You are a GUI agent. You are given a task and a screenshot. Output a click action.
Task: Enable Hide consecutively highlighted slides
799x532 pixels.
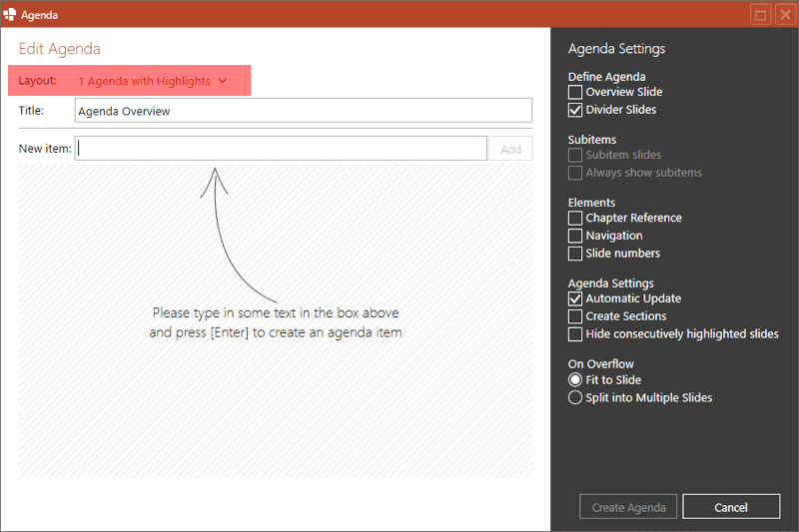click(575, 334)
